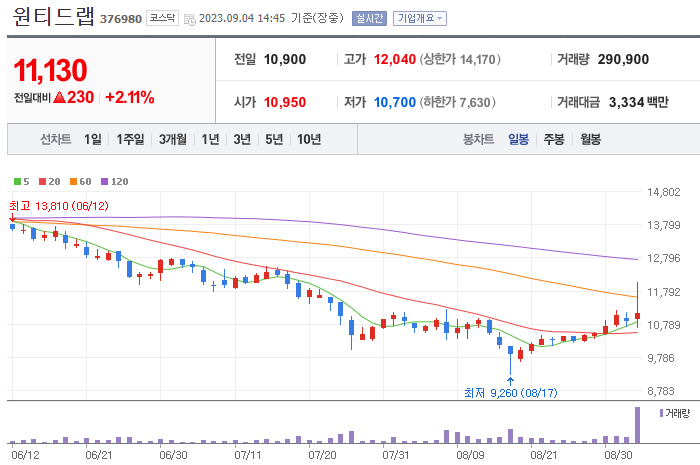Screen dimensions: 700x465
Task: Click the red 20-day moving average swatch
Action: point(42,182)
